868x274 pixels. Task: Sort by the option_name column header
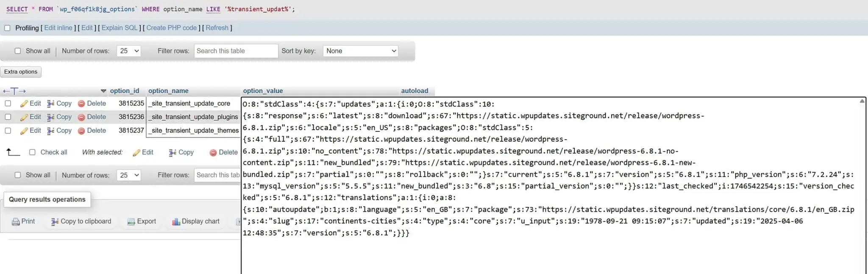pyautogui.click(x=168, y=91)
